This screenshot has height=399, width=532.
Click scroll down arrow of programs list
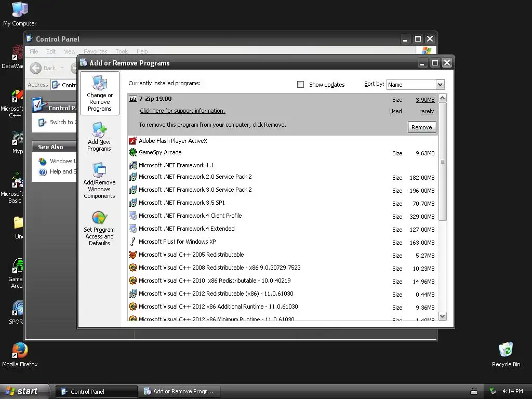click(443, 316)
